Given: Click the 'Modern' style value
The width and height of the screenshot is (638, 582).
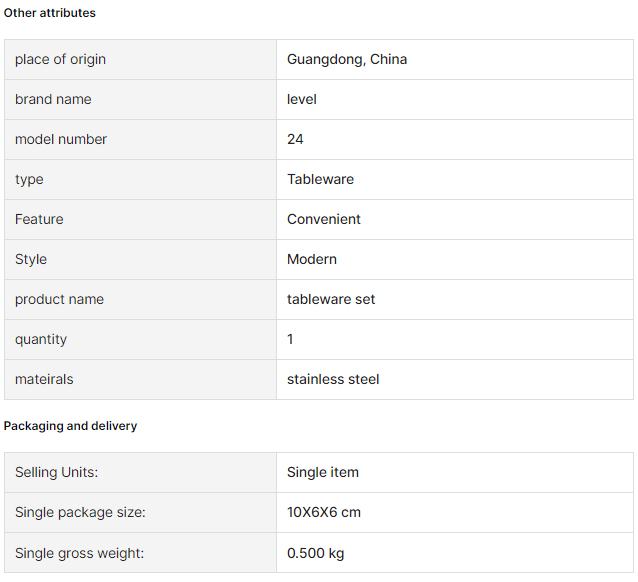Looking at the screenshot, I should pos(312,259).
